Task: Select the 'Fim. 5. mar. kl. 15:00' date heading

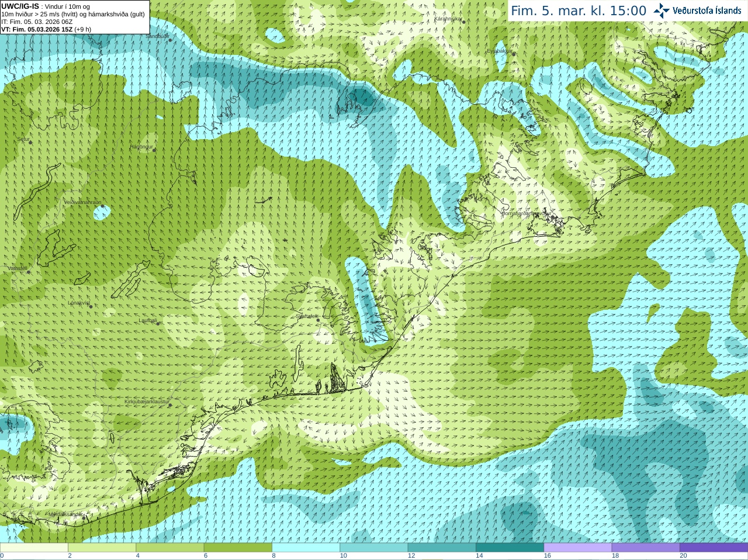Action: 579,11
